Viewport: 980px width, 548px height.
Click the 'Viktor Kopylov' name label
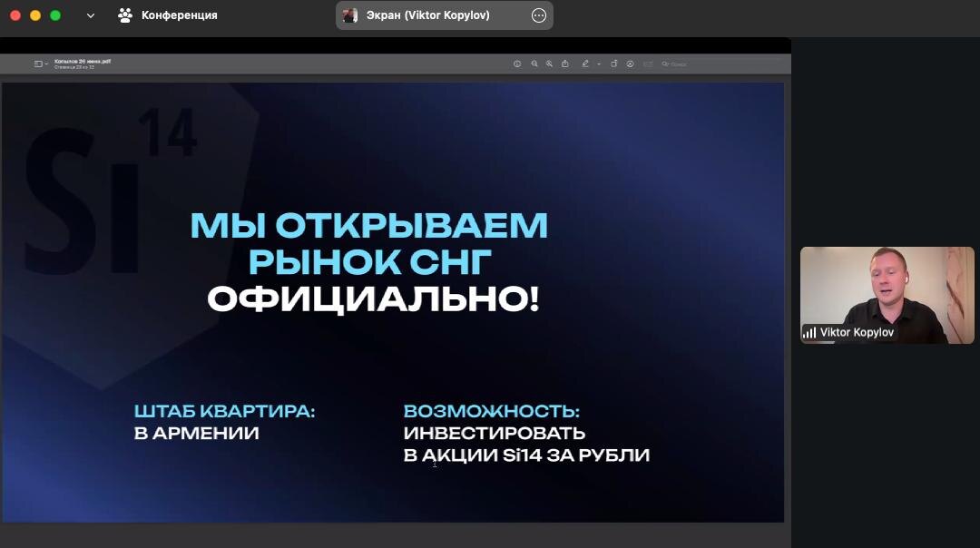[x=857, y=332]
